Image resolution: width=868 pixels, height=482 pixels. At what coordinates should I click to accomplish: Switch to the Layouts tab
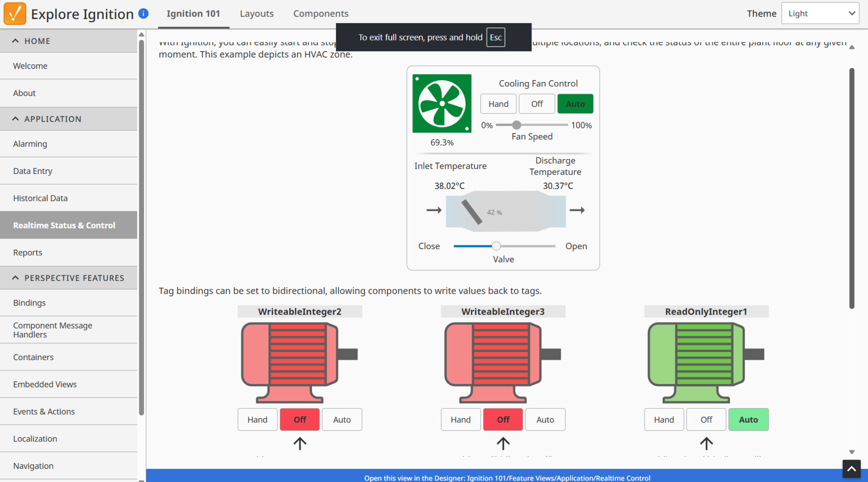256,13
